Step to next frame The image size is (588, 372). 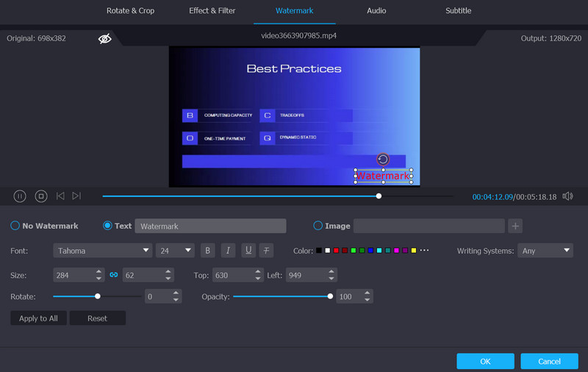(76, 196)
